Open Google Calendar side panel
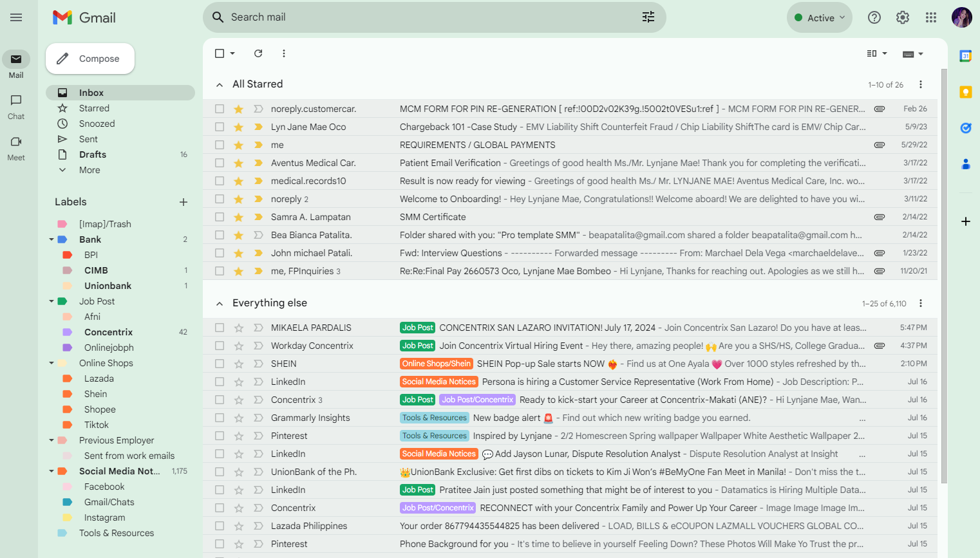This screenshot has height=558, width=980. pyautogui.click(x=966, y=56)
